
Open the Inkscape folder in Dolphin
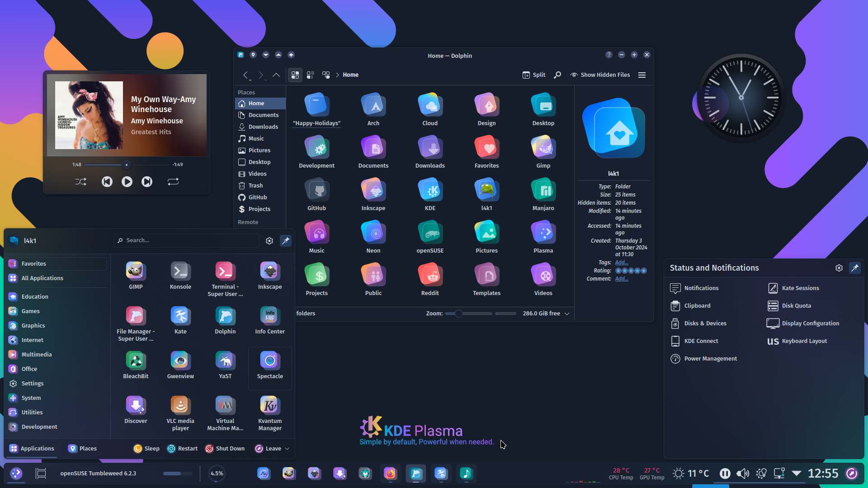click(373, 194)
